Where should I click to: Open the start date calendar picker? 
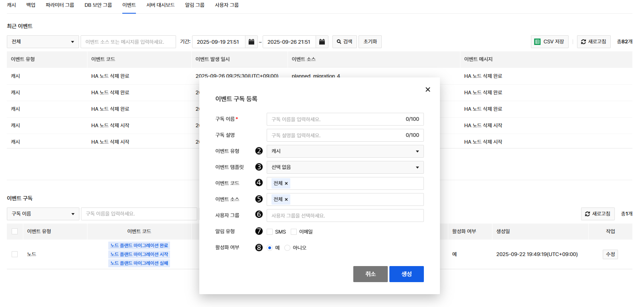pos(251,42)
